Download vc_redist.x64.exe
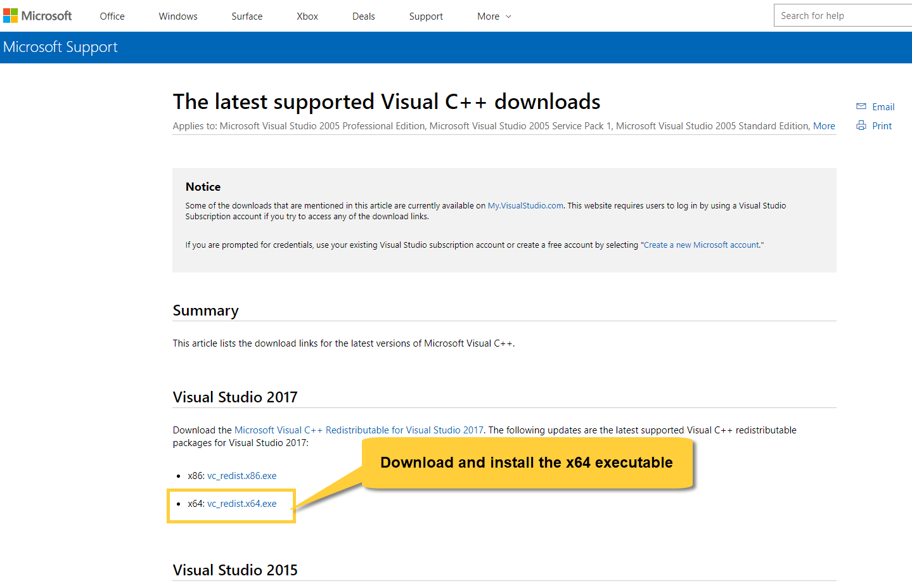 [242, 504]
